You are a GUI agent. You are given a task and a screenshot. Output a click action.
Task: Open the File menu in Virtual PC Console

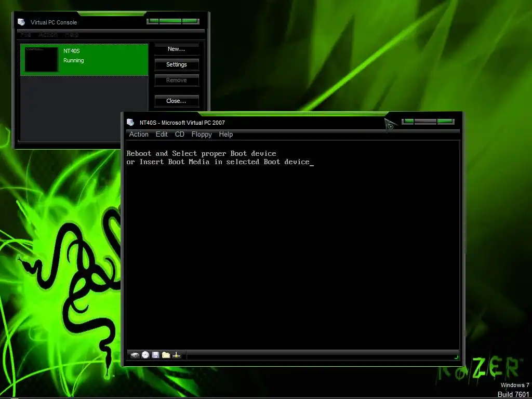26,35
